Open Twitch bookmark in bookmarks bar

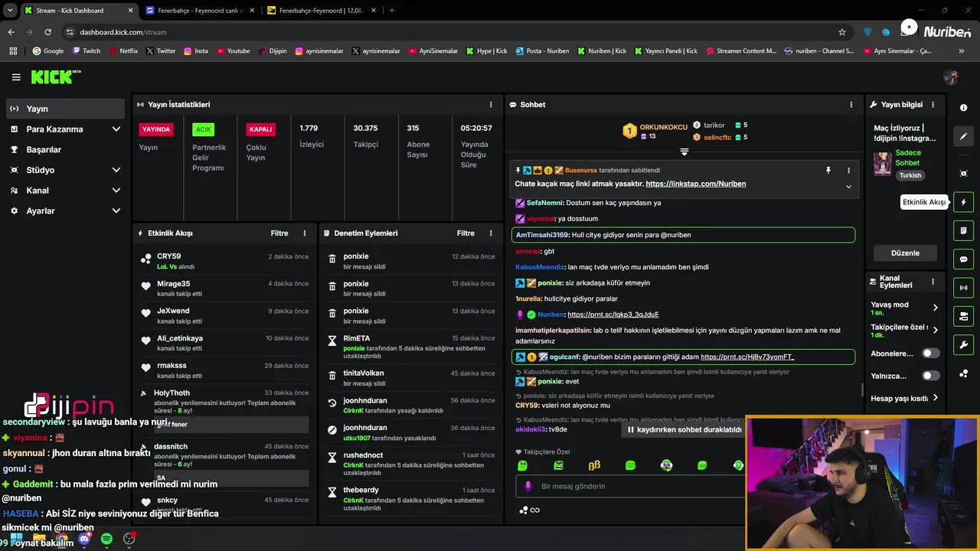tap(87, 51)
